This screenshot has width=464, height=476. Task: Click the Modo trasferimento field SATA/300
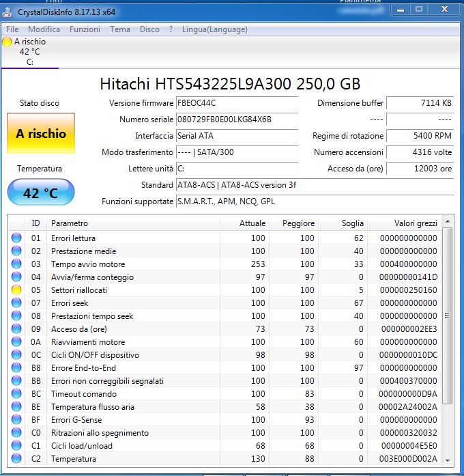point(237,152)
